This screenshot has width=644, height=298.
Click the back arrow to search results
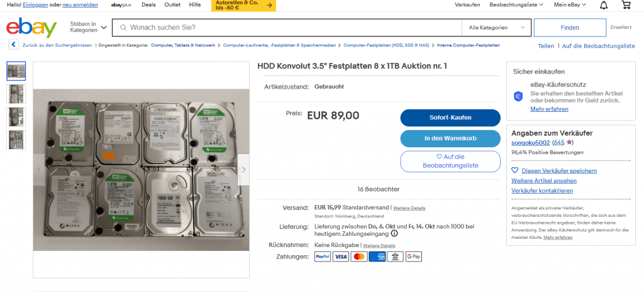point(13,45)
